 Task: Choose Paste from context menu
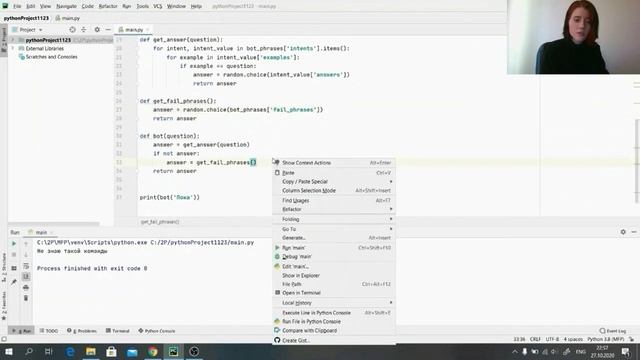(x=334, y=173)
